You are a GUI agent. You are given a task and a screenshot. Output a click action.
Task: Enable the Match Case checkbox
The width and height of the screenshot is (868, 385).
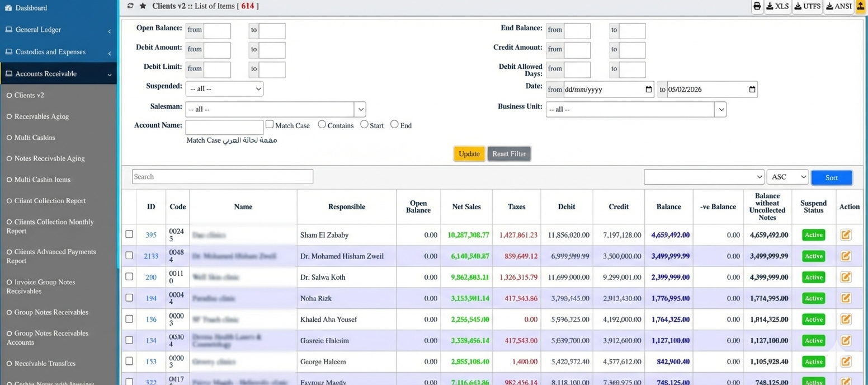click(270, 125)
